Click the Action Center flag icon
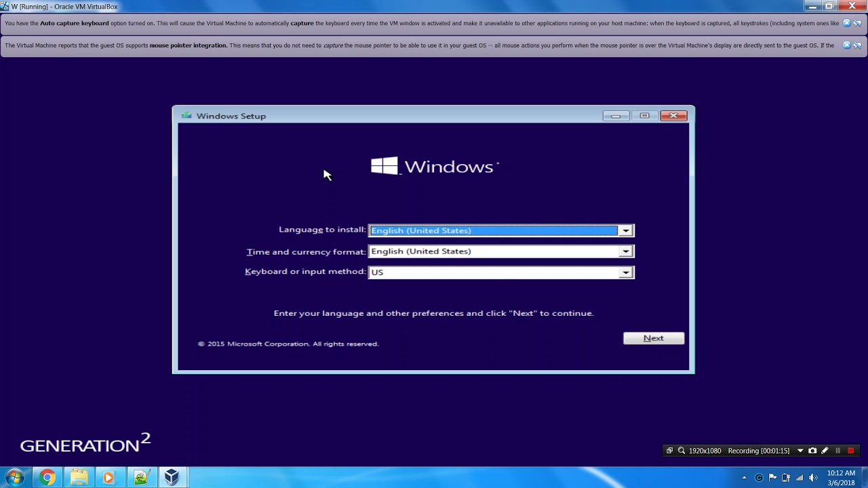This screenshot has width=868, height=488. click(772, 478)
